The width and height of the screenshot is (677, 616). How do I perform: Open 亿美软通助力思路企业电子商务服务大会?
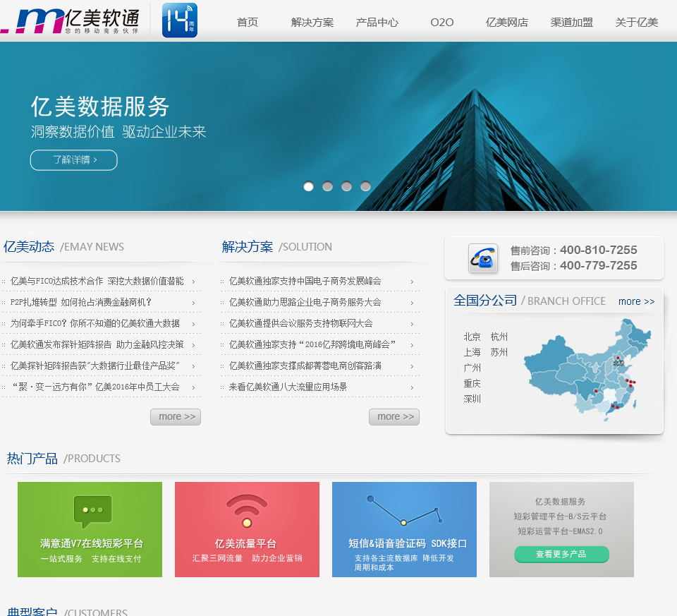coord(305,303)
